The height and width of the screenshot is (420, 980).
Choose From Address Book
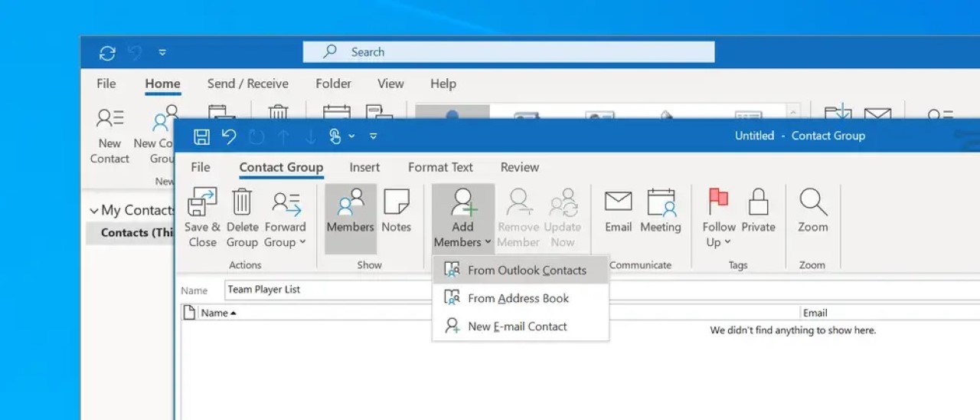521,298
